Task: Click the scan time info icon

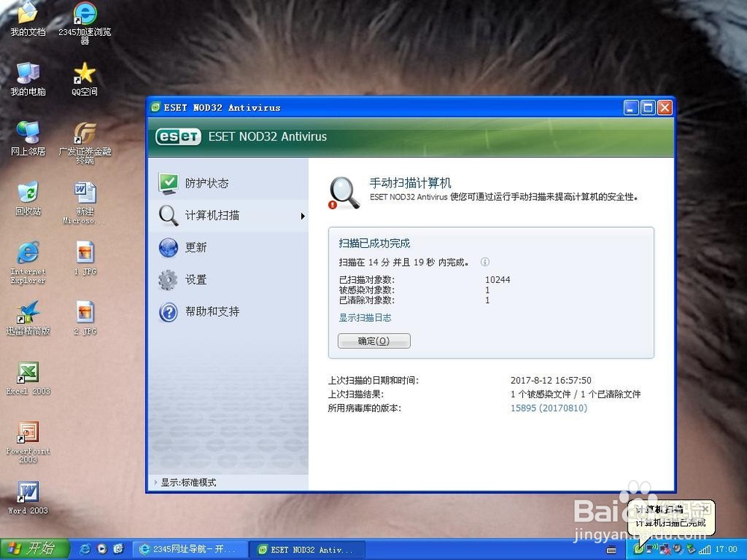Action: [485, 261]
